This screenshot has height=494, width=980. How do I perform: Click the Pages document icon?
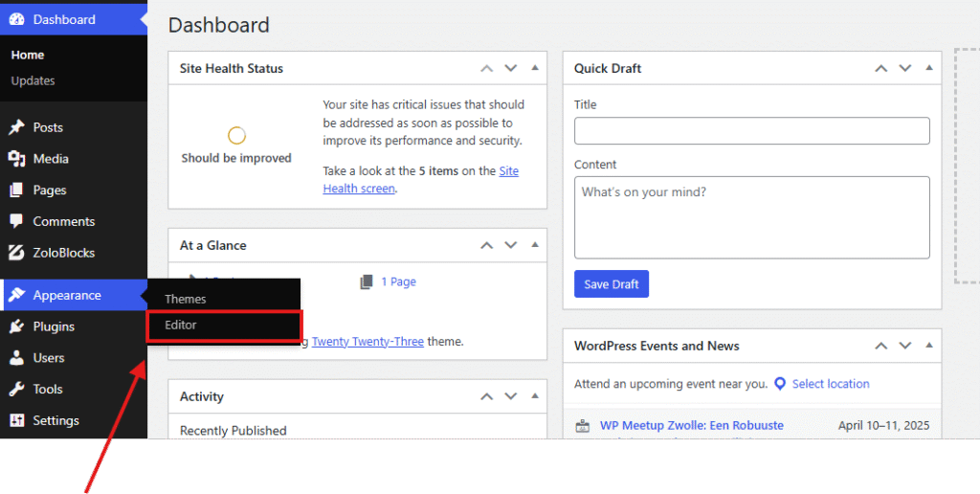pos(17,191)
